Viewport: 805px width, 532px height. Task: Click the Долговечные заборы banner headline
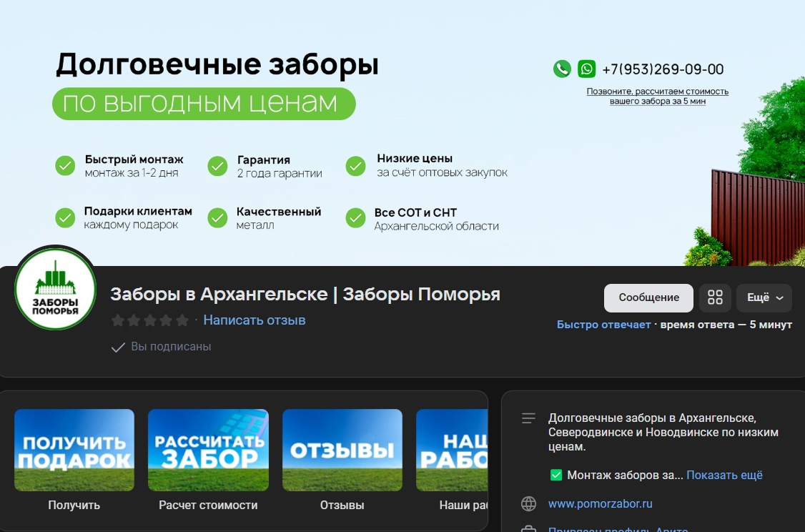click(x=217, y=64)
